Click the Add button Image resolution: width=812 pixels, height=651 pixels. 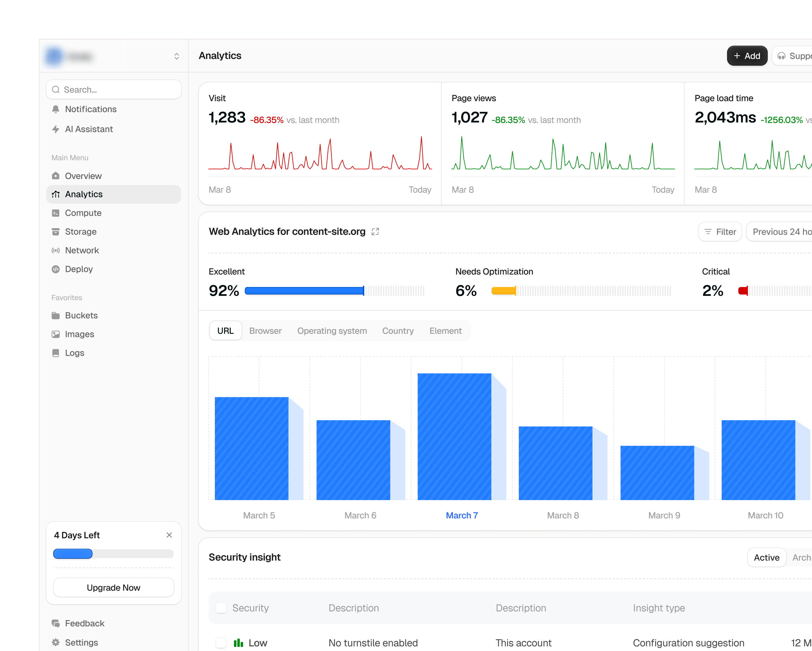pos(747,56)
